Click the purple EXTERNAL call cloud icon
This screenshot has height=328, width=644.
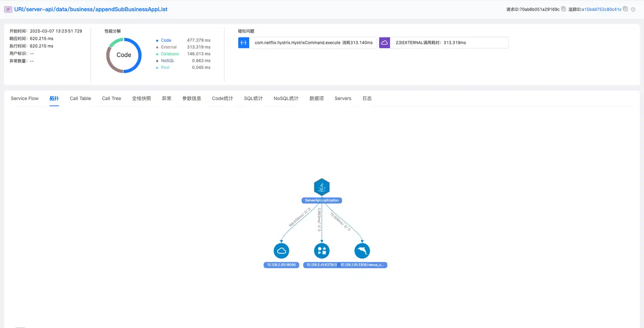tap(385, 42)
